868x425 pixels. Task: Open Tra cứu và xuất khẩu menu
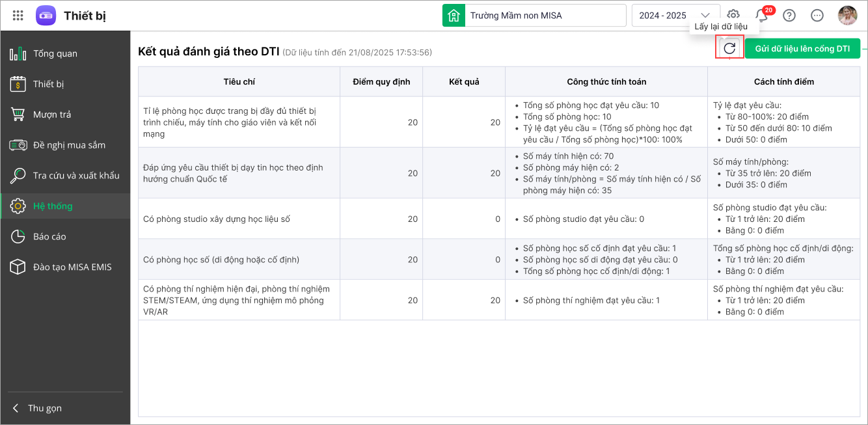click(x=76, y=175)
